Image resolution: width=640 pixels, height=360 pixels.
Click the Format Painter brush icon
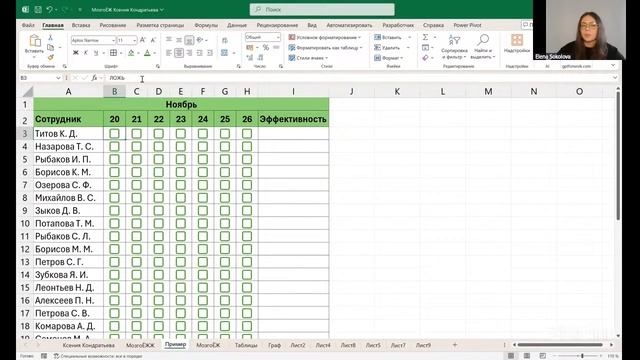[51, 58]
